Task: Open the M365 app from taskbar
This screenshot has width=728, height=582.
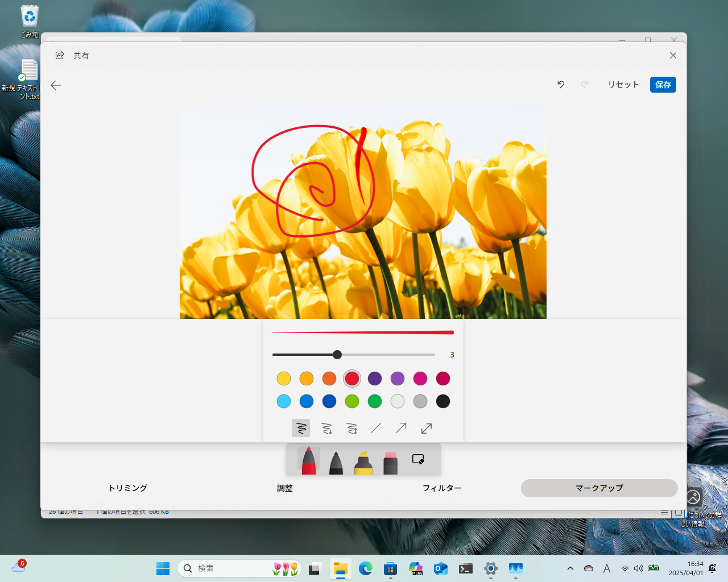Action: pyautogui.click(x=416, y=568)
